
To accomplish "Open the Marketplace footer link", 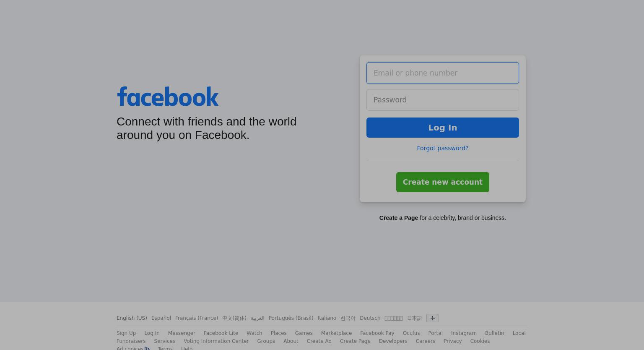I will point(336,333).
